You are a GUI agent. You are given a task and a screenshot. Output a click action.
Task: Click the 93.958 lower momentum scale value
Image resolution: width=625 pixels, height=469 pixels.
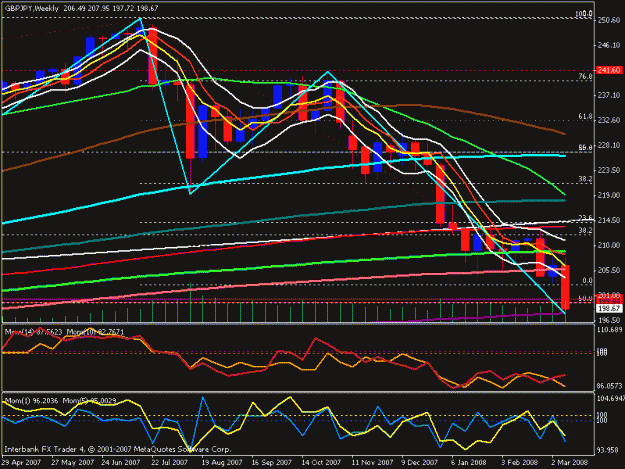(608, 450)
